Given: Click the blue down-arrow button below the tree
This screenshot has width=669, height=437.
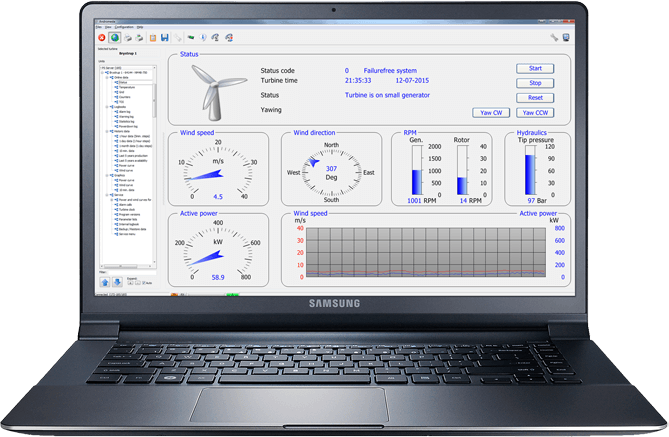Looking at the screenshot, I should [117, 282].
